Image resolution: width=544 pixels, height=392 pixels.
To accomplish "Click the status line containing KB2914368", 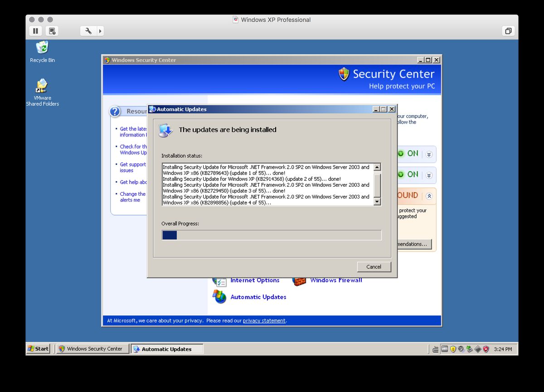I will coord(252,179).
